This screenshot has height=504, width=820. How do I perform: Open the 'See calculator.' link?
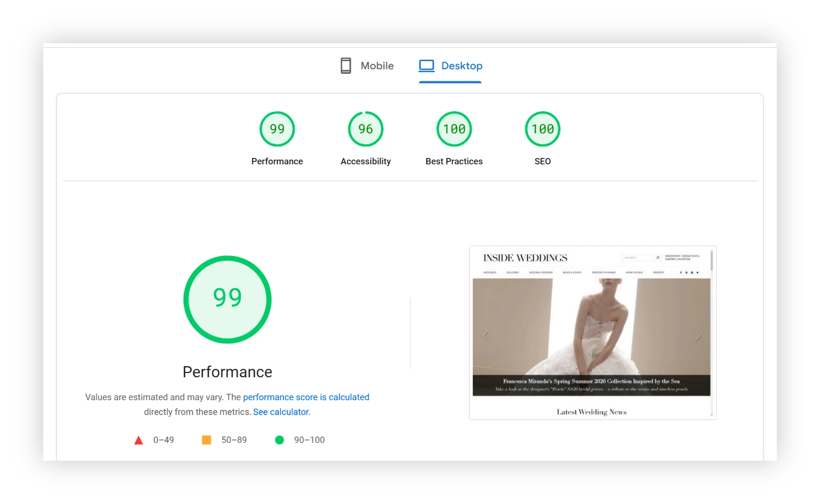pyautogui.click(x=281, y=412)
